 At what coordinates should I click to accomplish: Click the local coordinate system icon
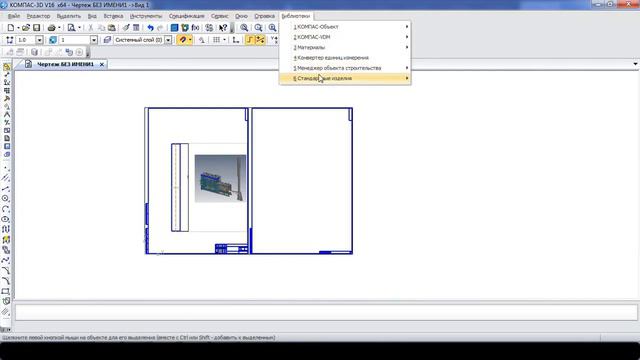236,40
